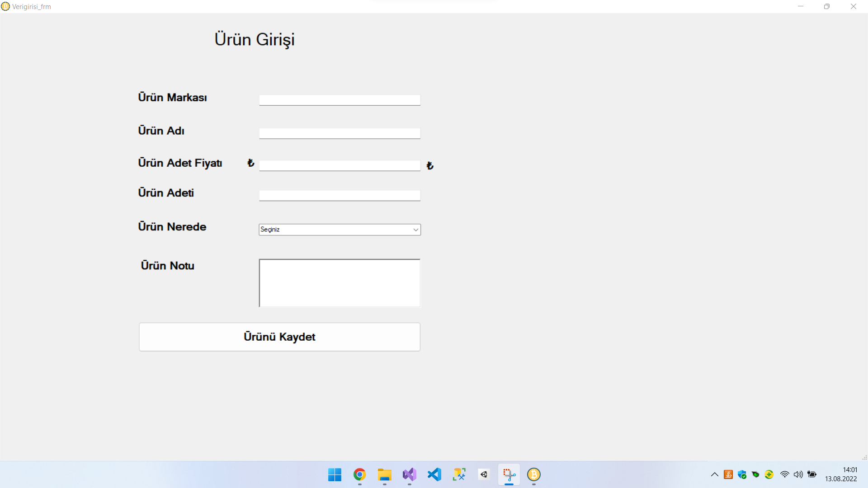Open Chrome from the taskbar
This screenshot has width=868, height=488.
point(359,475)
